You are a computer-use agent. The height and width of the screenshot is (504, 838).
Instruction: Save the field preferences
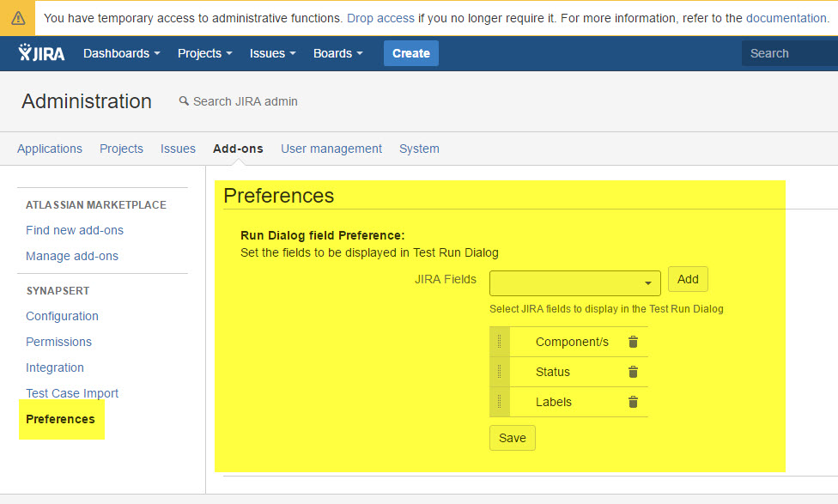click(512, 438)
